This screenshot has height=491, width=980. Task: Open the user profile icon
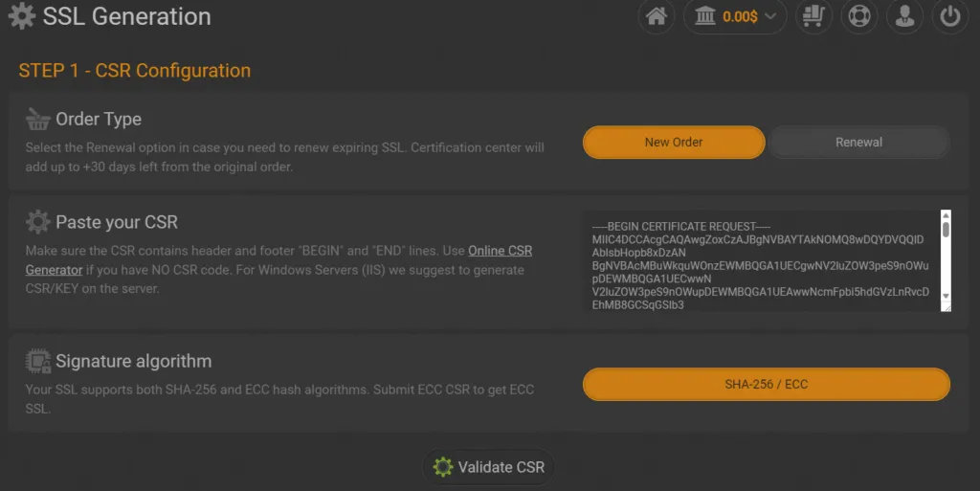click(x=903, y=16)
